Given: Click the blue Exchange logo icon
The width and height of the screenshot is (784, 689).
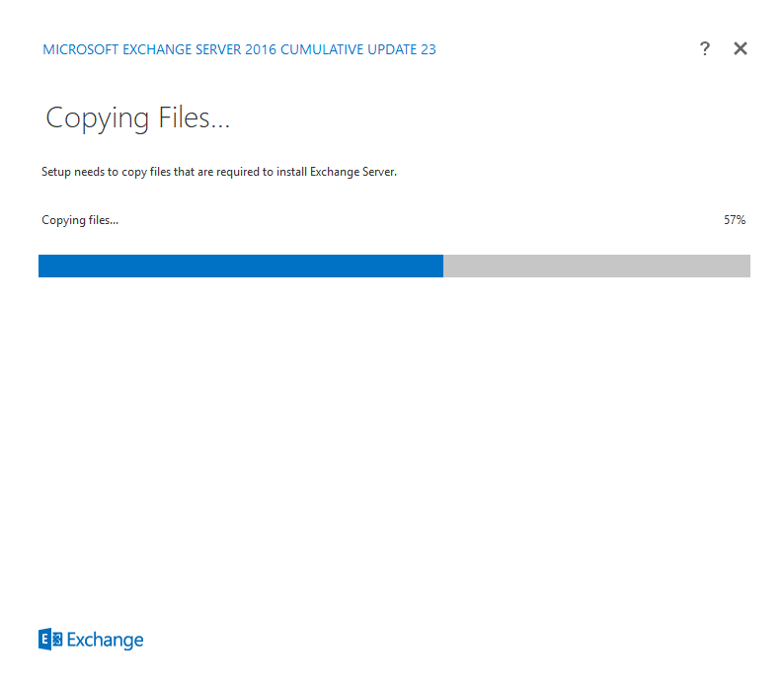Looking at the screenshot, I should tap(50, 640).
